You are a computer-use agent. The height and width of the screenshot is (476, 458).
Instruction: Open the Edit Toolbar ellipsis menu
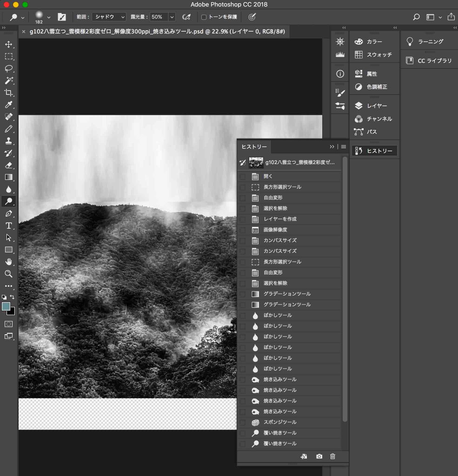tap(8, 286)
